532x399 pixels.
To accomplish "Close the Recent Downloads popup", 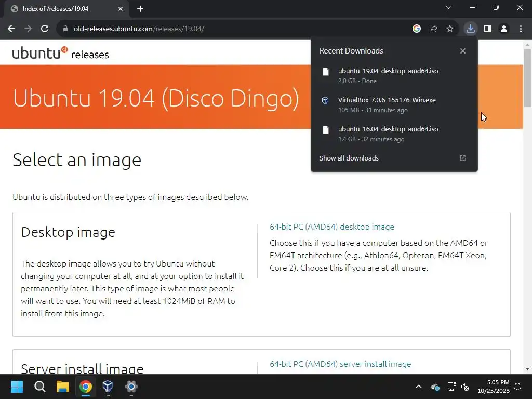I will tap(463, 51).
